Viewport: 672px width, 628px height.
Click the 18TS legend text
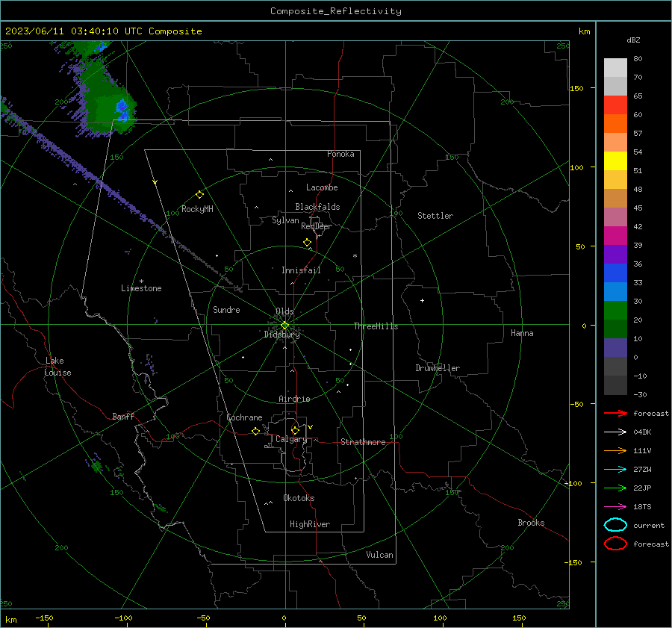tap(642, 507)
